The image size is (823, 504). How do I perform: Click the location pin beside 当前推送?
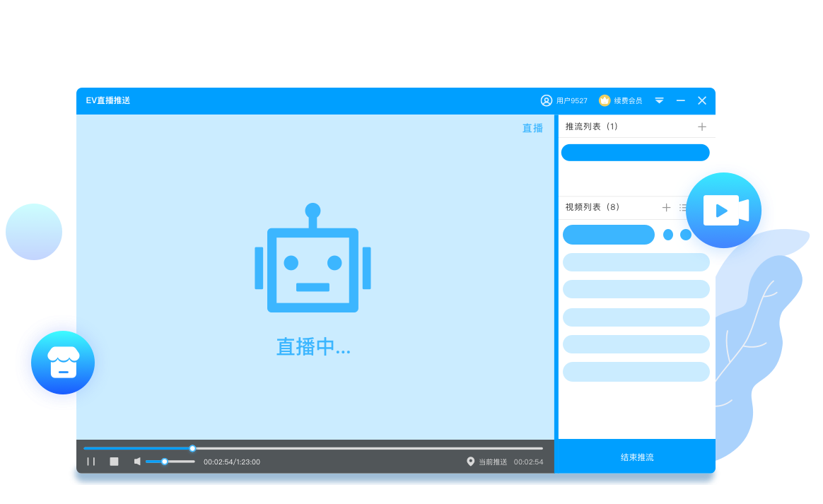470,461
